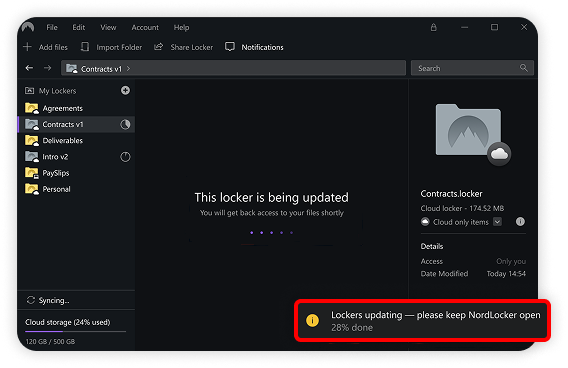
Task: Click Import Folder label
Action: (x=119, y=47)
